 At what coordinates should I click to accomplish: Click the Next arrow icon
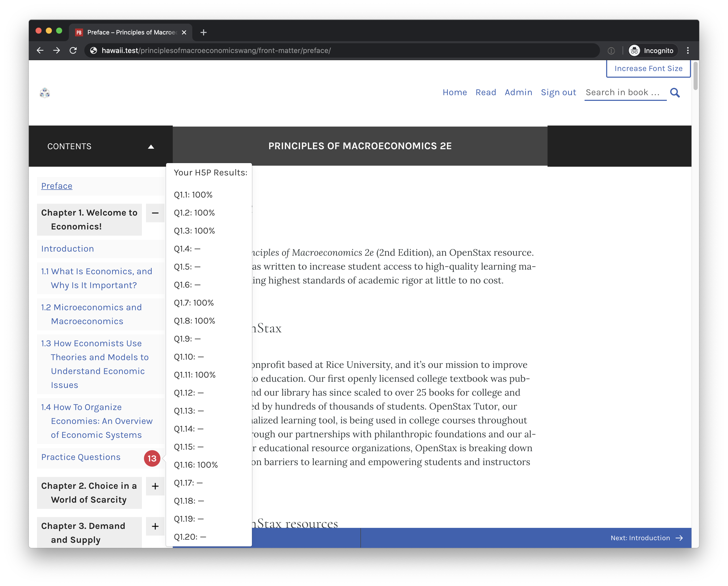pos(679,538)
